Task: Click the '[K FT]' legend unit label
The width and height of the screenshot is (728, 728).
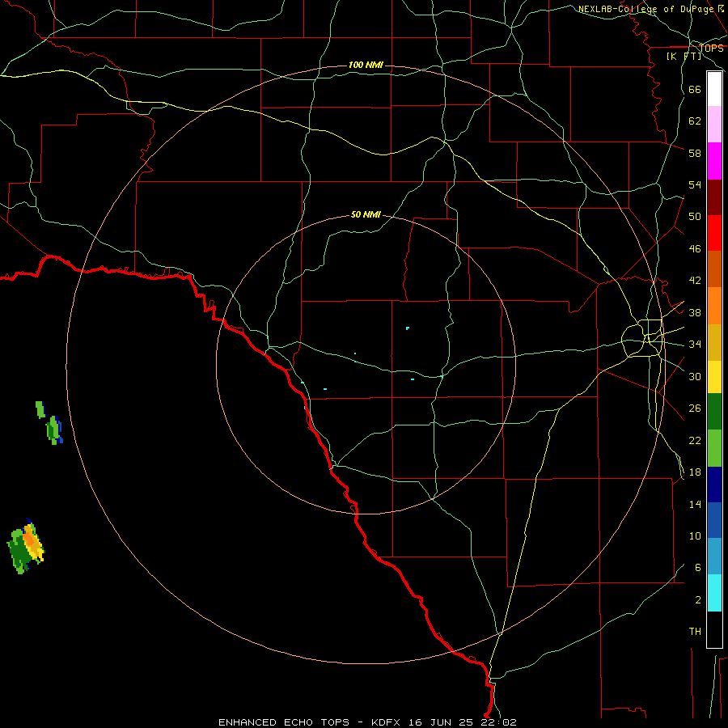Action: (684, 56)
